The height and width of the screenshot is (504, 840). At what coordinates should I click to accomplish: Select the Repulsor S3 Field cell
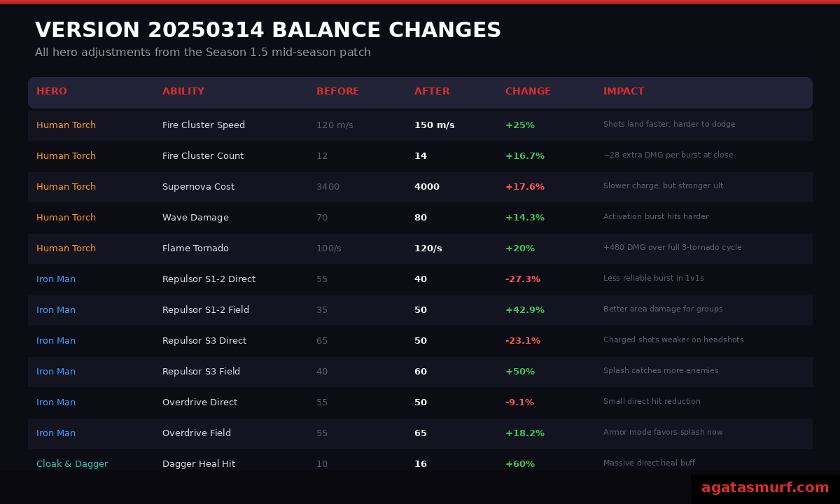(201, 372)
